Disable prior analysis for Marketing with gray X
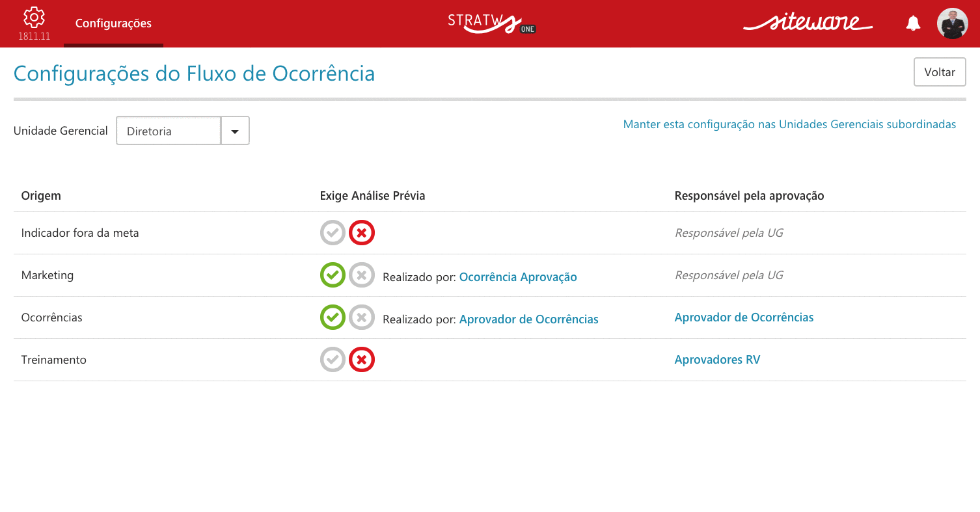980x512 pixels. pos(362,275)
